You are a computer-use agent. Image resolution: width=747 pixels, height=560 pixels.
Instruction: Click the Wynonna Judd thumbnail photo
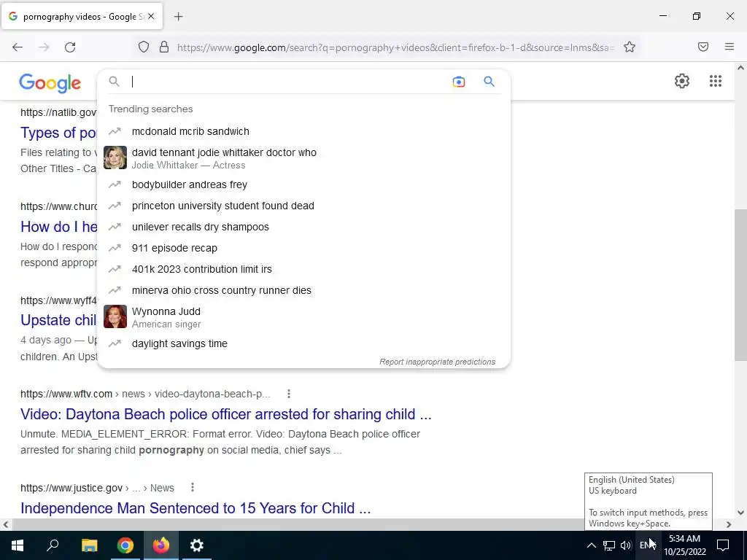point(115,316)
